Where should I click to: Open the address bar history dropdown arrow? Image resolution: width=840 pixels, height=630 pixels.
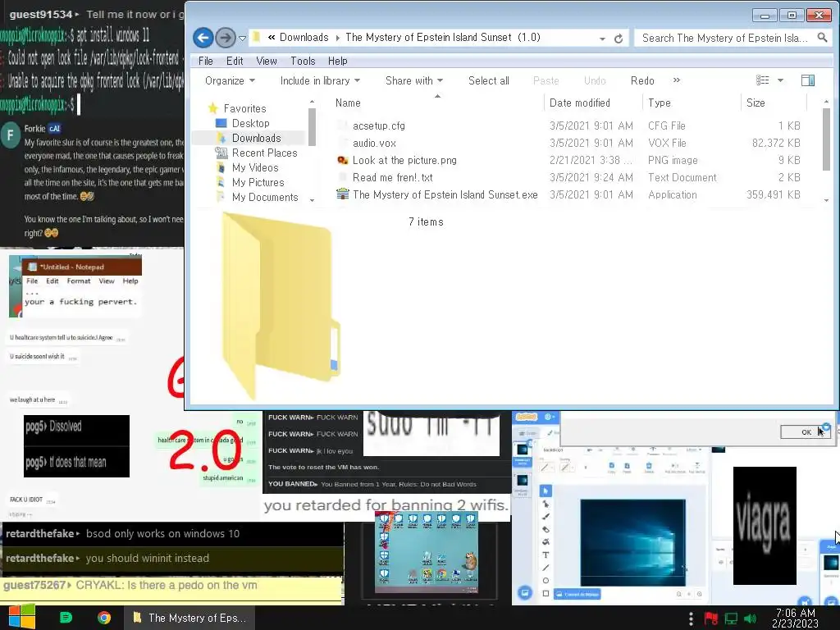(x=602, y=39)
